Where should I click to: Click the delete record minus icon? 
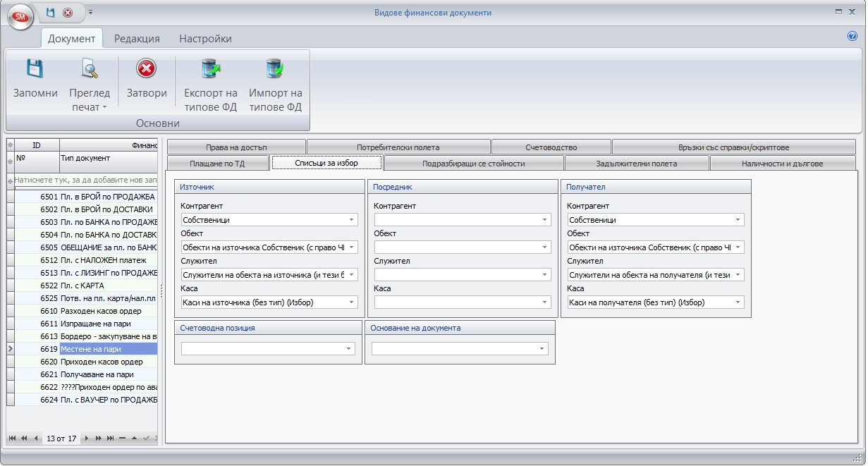(122, 439)
